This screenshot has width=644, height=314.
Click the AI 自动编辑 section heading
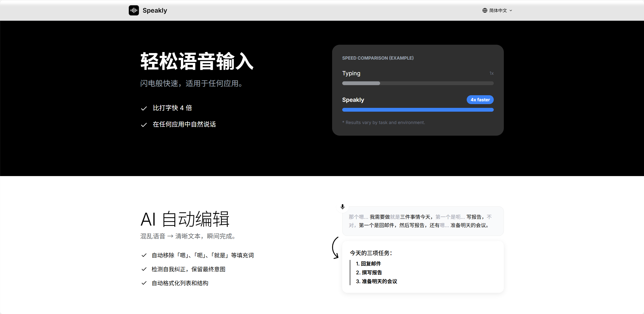(185, 219)
